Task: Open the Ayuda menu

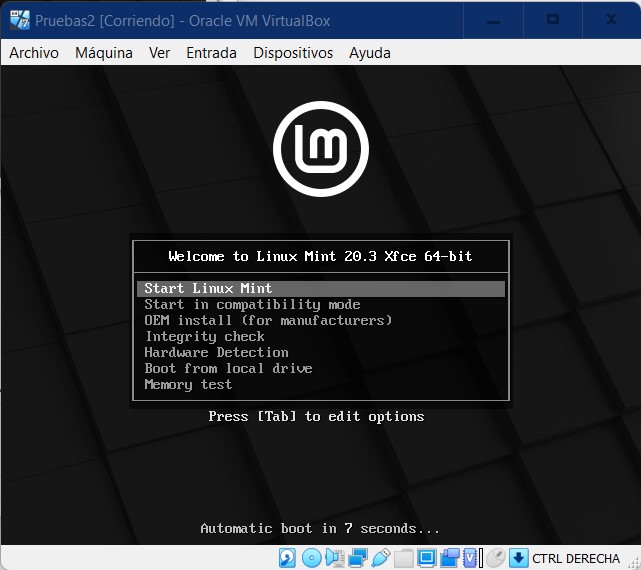Action: point(370,53)
